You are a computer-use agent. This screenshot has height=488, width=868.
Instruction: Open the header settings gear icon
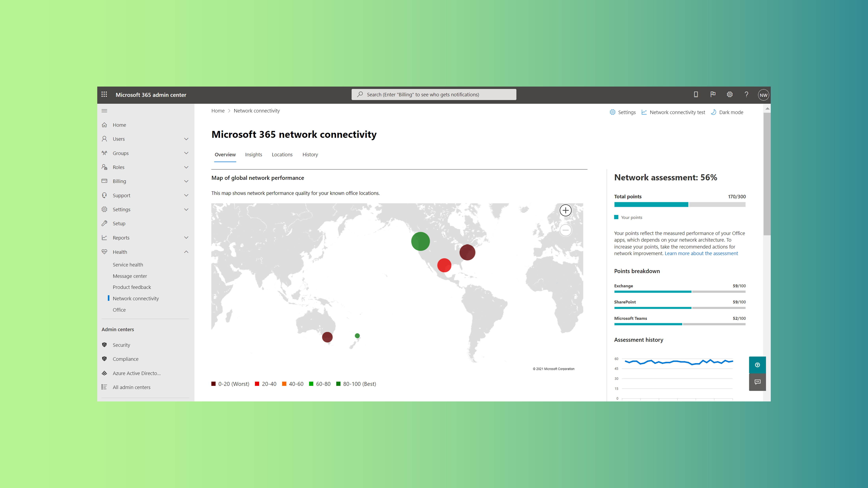tap(730, 95)
